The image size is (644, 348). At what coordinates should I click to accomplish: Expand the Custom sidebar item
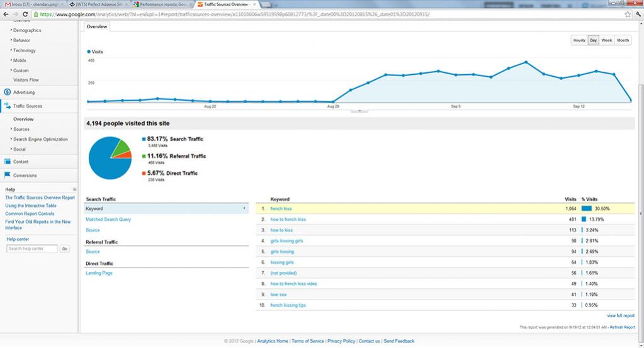coord(21,70)
